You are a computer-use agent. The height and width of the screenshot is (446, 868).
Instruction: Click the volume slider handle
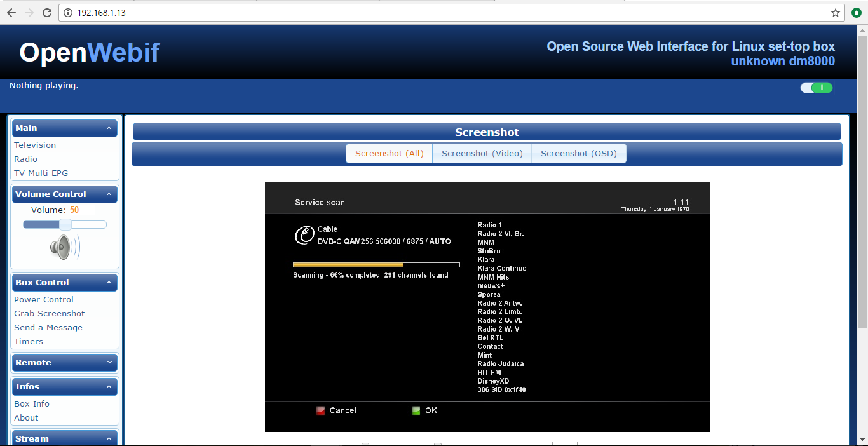(65, 224)
